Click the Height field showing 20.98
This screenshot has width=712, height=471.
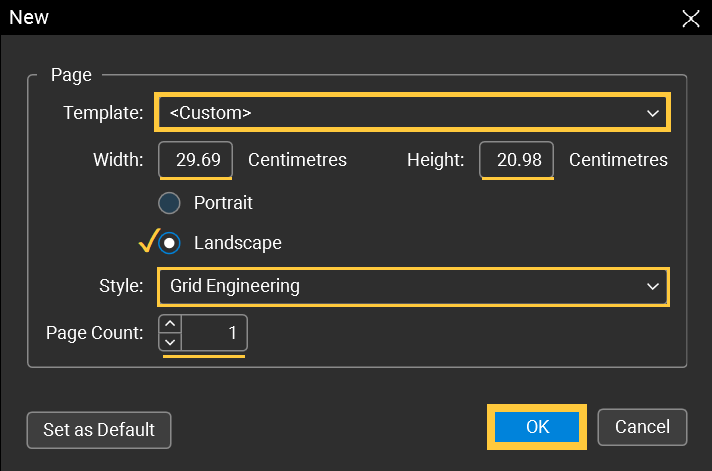[516, 159]
